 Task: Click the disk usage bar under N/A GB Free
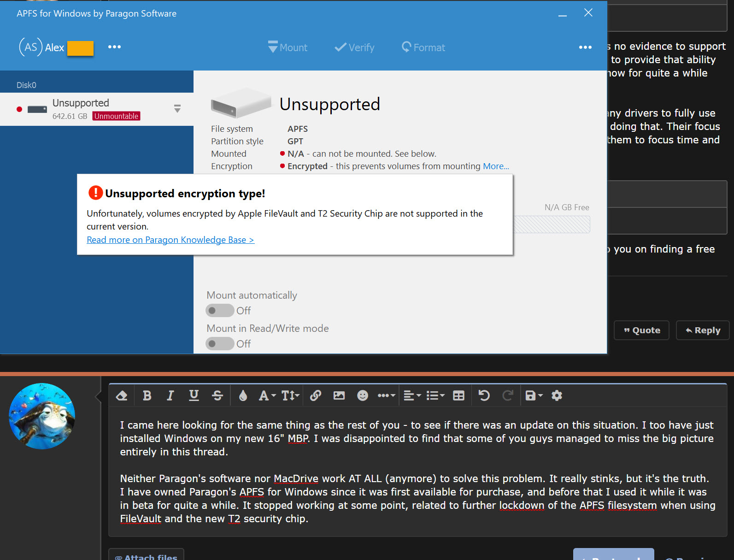(x=552, y=224)
